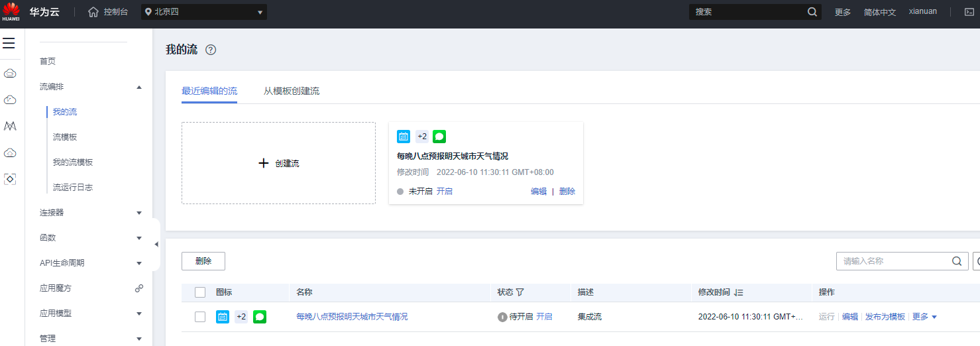Sort by 修改时间 using sort icon
This screenshot has height=346, width=980.
[x=739, y=292]
